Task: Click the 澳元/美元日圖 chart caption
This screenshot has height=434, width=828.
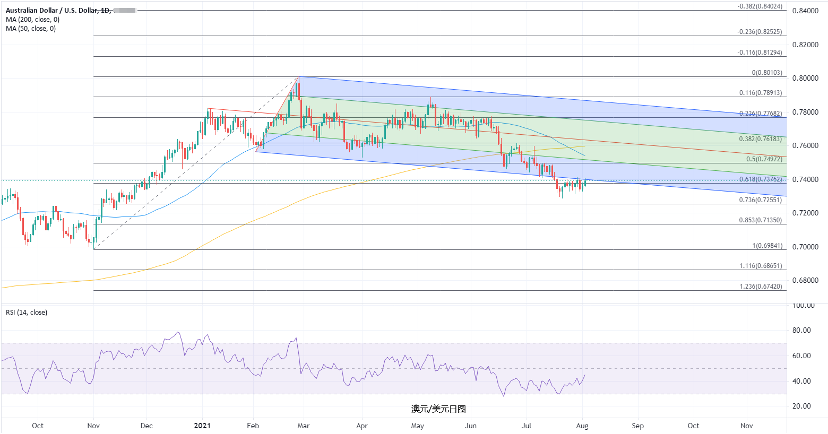Action: [x=439, y=409]
